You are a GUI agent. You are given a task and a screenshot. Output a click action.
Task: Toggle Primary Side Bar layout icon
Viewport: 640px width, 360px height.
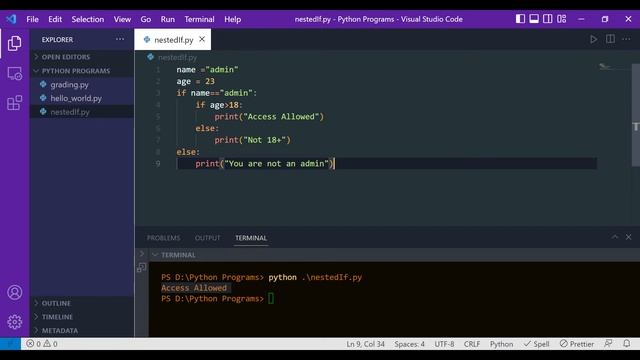click(520, 19)
